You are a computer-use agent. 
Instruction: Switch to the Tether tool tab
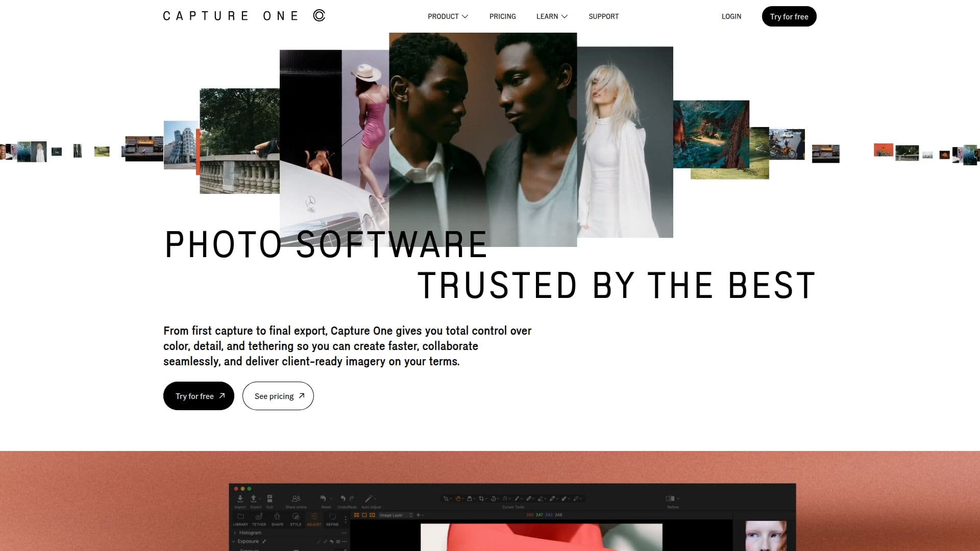pos(259,519)
